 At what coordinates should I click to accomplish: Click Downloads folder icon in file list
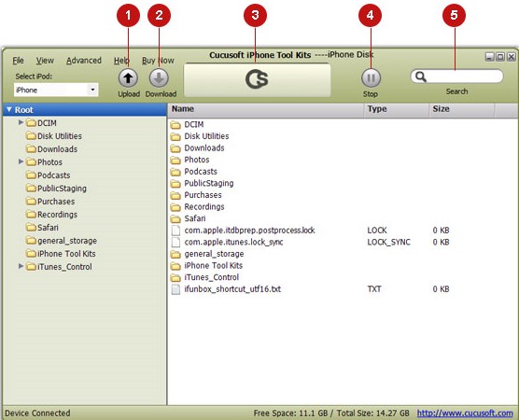pyautogui.click(x=175, y=148)
